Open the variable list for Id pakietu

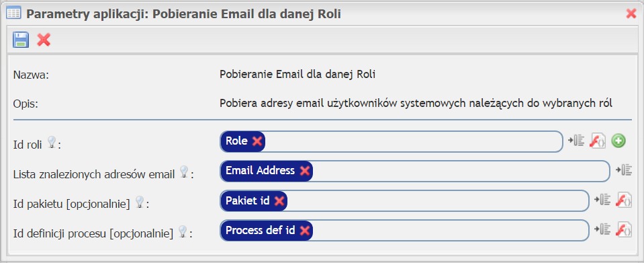click(602, 200)
